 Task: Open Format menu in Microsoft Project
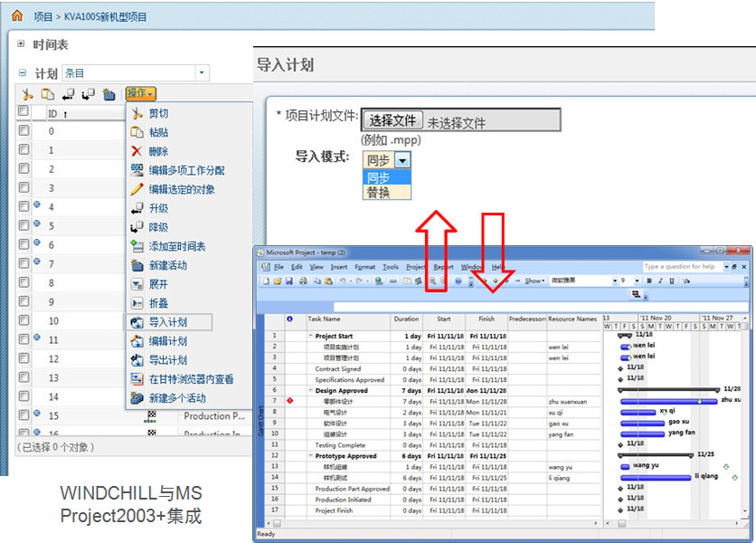[364, 267]
